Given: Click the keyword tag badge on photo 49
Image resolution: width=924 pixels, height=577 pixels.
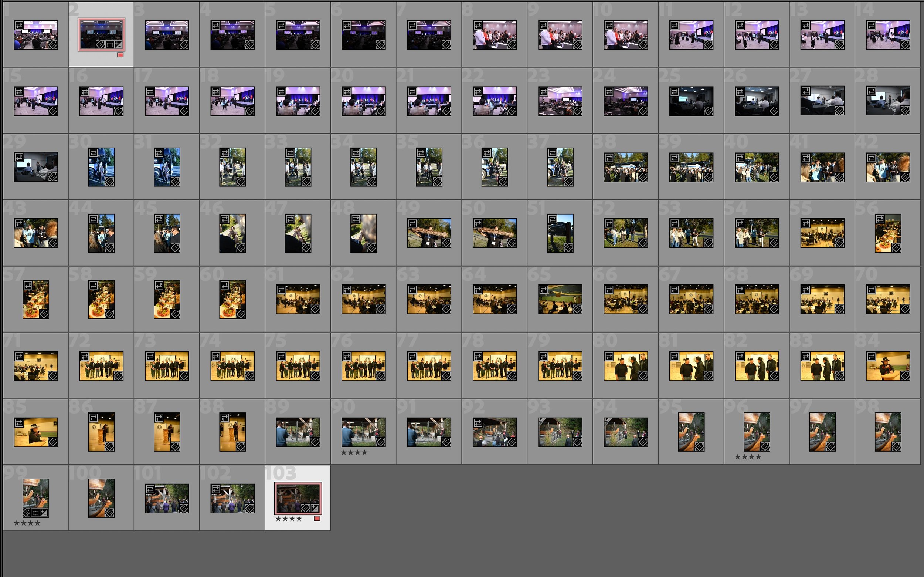Looking at the screenshot, I should pyautogui.click(x=446, y=243).
